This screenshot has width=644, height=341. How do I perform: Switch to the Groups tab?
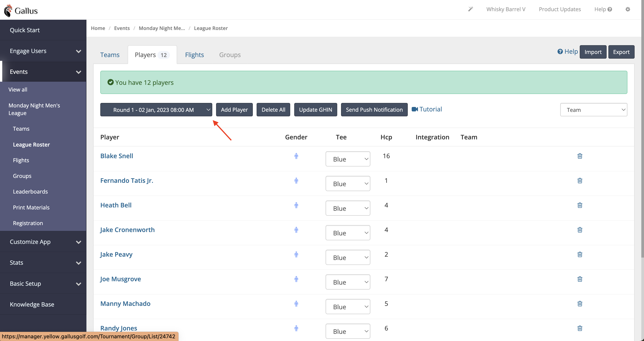pyautogui.click(x=230, y=55)
